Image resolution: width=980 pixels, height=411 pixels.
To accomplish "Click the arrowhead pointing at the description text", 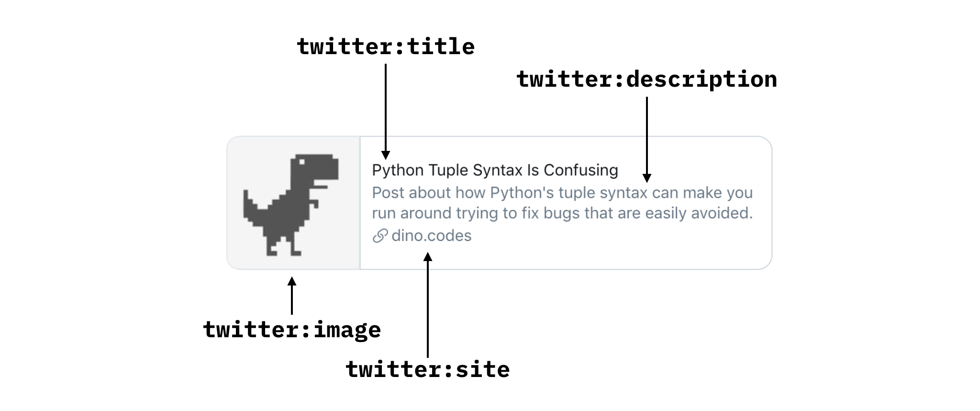I will pyautogui.click(x=647, y=178).
